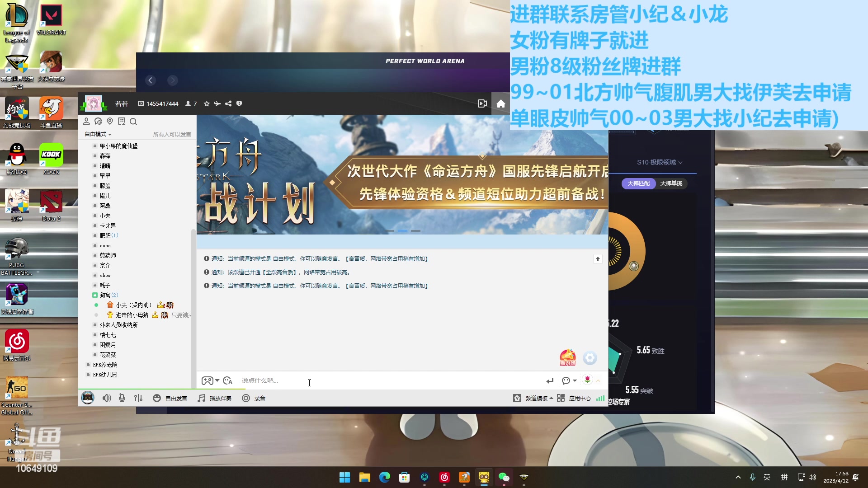Open the emoji picker beside 自由发言
Image resolution: width=868 pixels, height=488 pixels.
click(x=156, y=398)
